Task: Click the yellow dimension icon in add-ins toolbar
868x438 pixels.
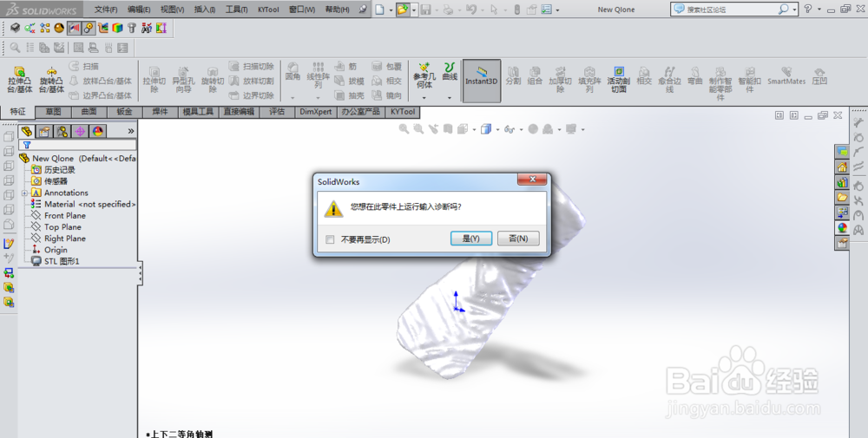Action: coord(161,28)
